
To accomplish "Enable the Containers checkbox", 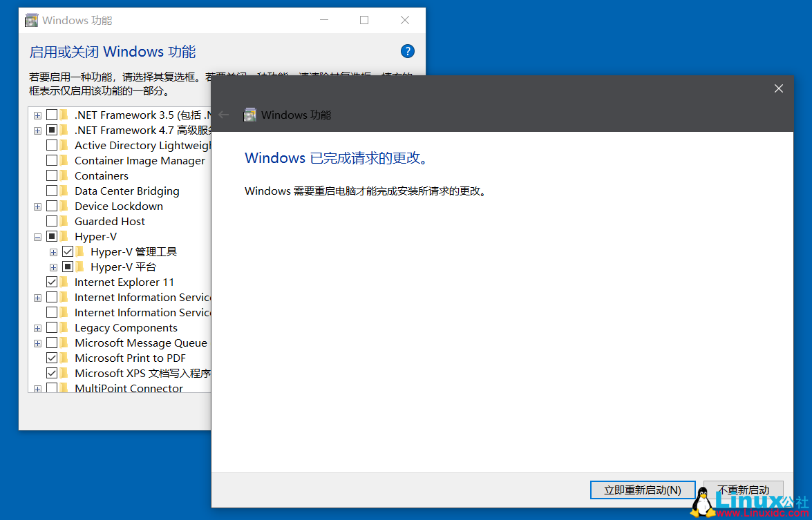I will click(52, 176).
